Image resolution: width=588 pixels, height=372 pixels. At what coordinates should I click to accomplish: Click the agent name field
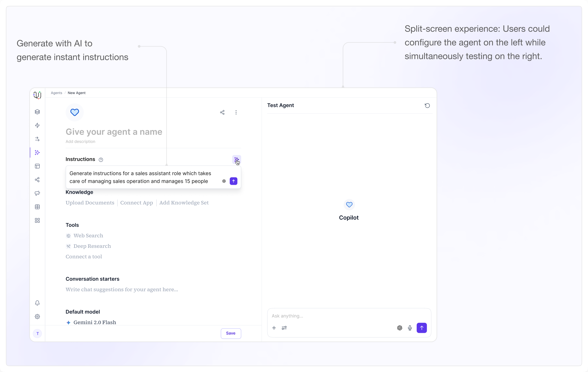coord(114,132)
